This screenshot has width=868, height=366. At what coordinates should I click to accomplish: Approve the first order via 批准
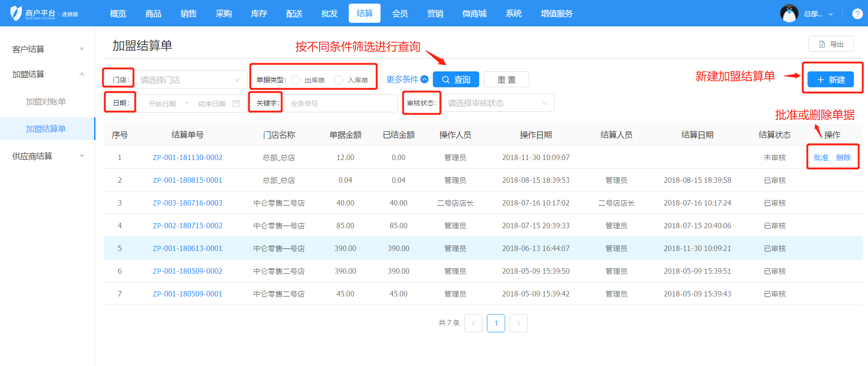tap(821, 157)
